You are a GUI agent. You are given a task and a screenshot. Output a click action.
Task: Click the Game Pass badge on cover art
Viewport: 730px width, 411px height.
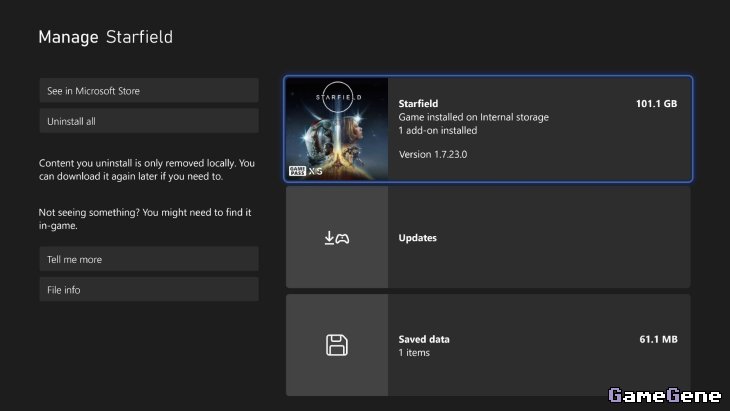coord(297,171)
